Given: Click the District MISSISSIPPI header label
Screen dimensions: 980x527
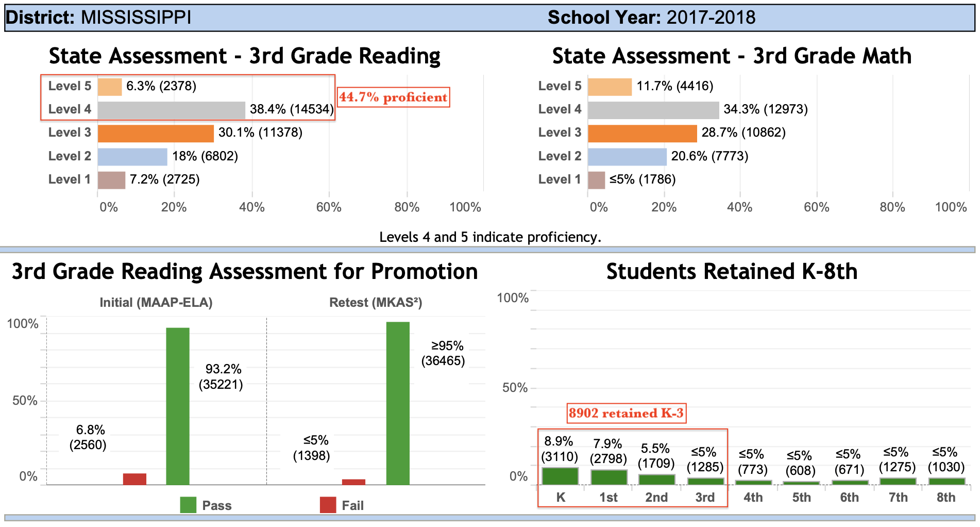Looking at the screenshot, I should coord(98,18).
